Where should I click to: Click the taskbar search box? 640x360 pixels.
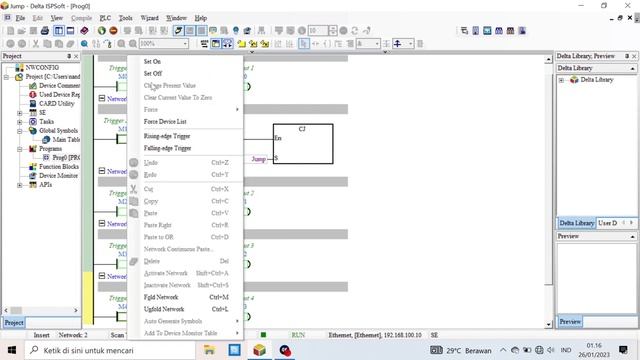click(x=110, y=350)
